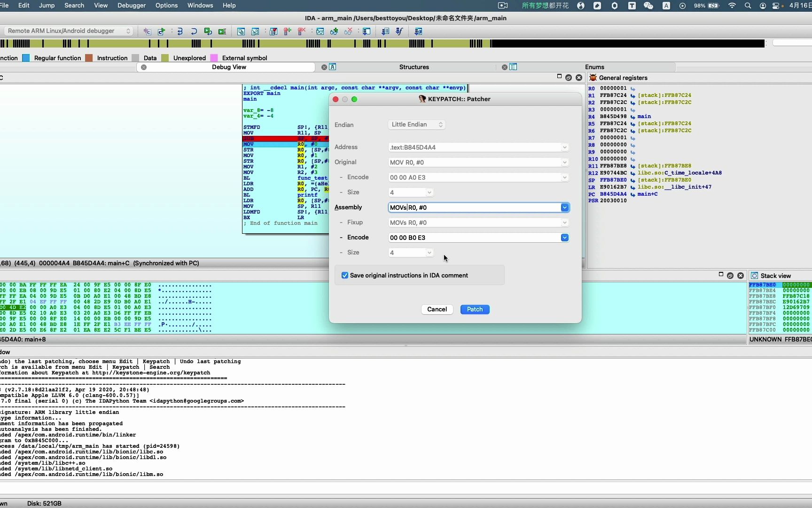This screenshot has width=812, height=508.
Task: Click the Enums tab icon
Action: [x=513, y=67]
